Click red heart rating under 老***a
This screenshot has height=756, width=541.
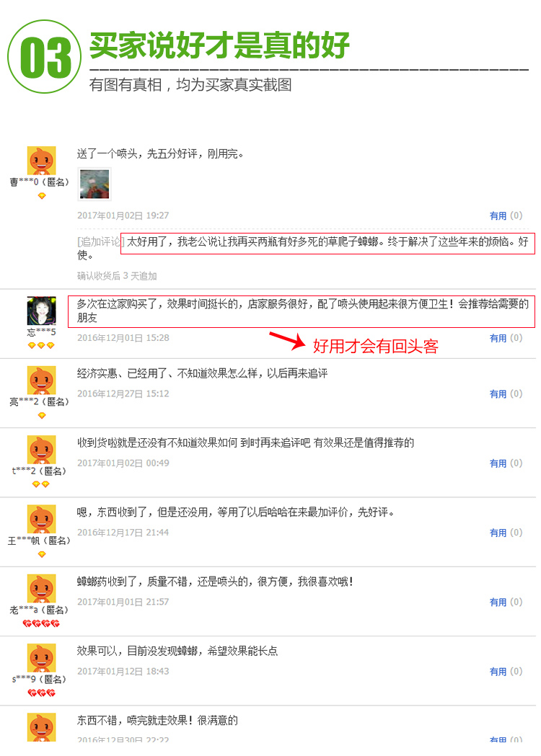point(42,623)
